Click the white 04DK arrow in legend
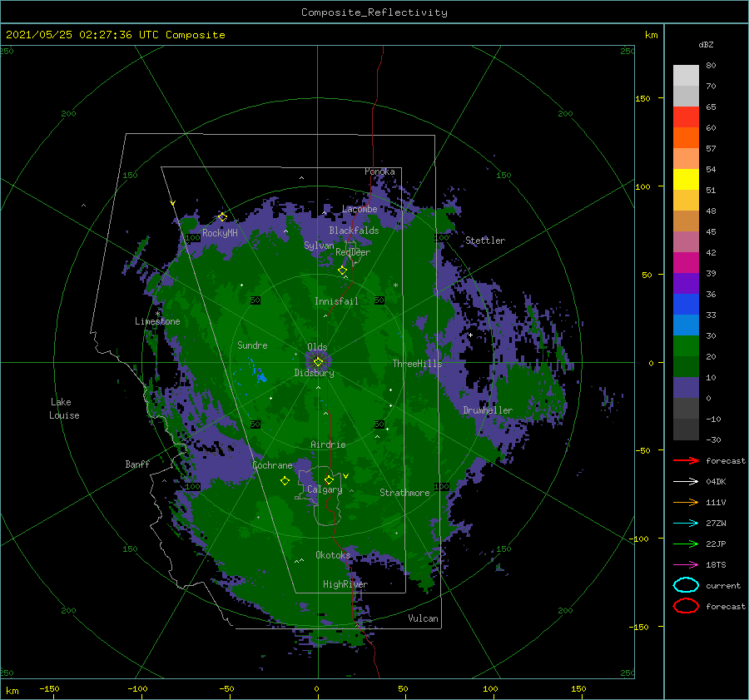This screenshot has height=700, width=749. tap(686, 481)
